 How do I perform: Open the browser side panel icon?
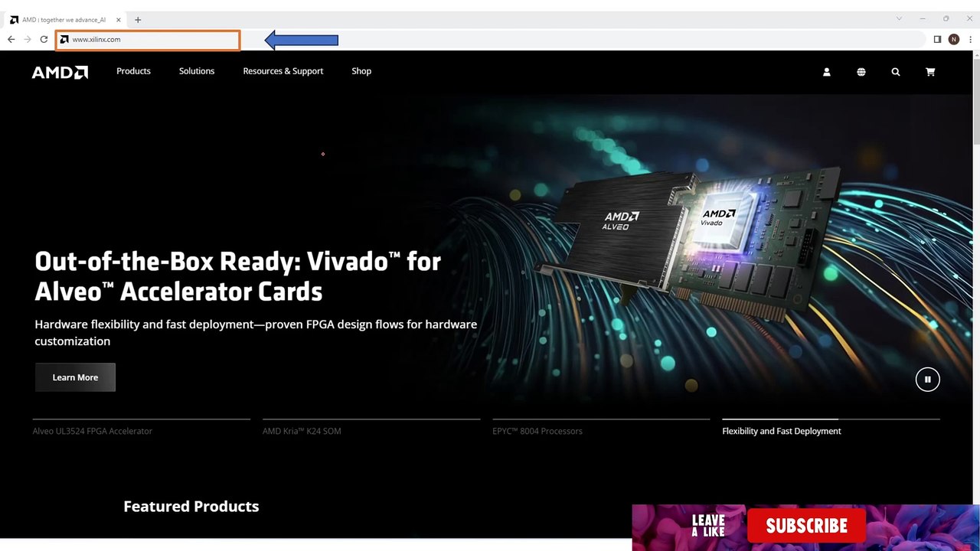(x=937, y=39)
